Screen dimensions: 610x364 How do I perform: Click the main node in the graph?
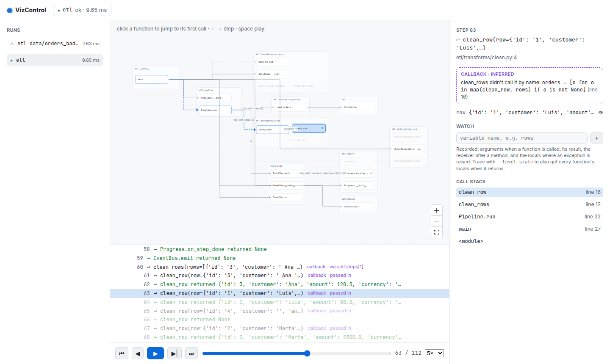[x=152, y=79]
